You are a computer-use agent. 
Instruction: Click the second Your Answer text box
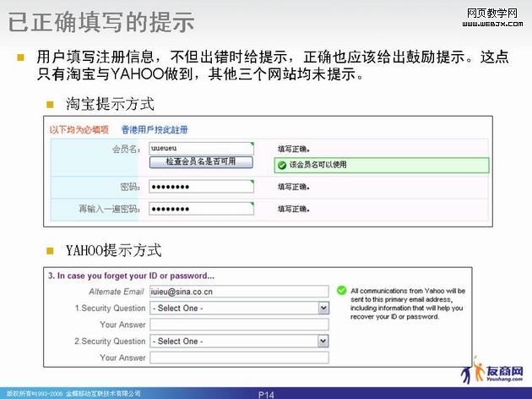pyautogui.click(x=238, y=358)
